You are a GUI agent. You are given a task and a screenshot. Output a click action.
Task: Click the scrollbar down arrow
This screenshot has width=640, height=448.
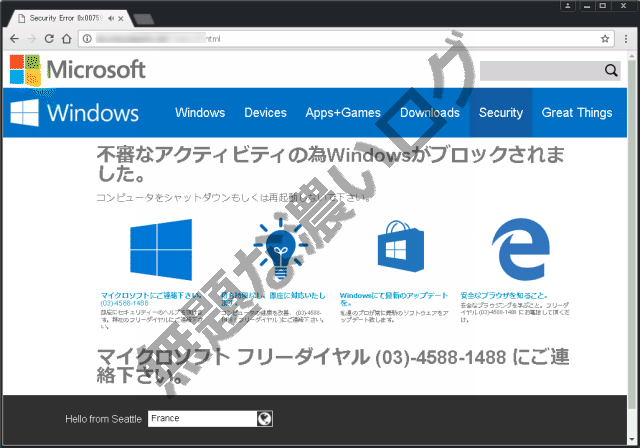(633, 440)
